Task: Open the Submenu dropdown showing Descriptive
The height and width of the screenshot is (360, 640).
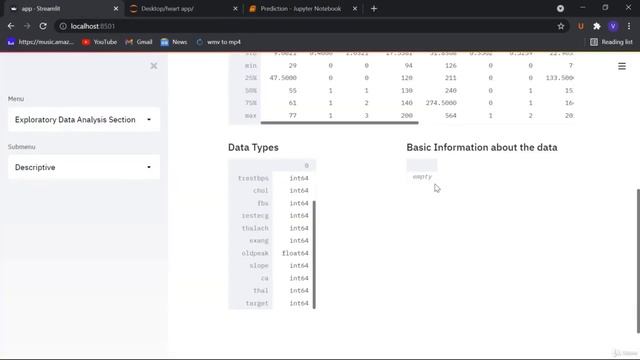Action: point(84,167)
